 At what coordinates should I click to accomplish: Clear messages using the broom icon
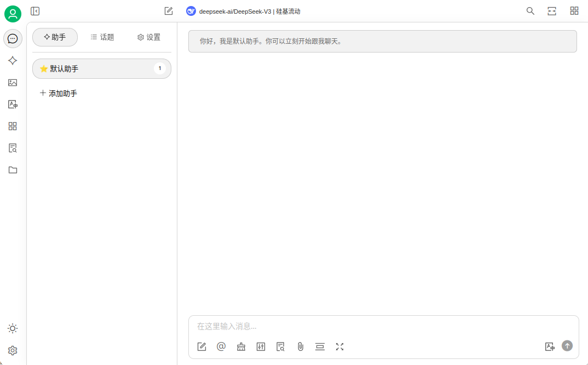point(241,346)
